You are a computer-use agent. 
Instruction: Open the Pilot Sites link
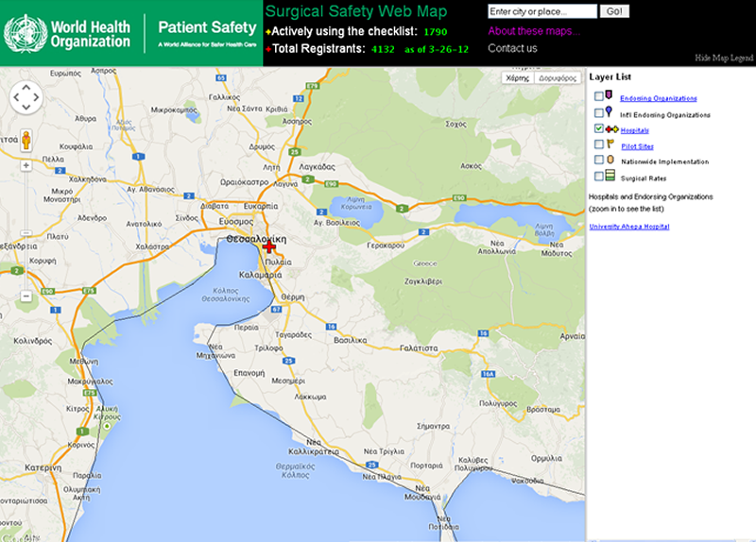pyautogui.click(x=637, y=146)
